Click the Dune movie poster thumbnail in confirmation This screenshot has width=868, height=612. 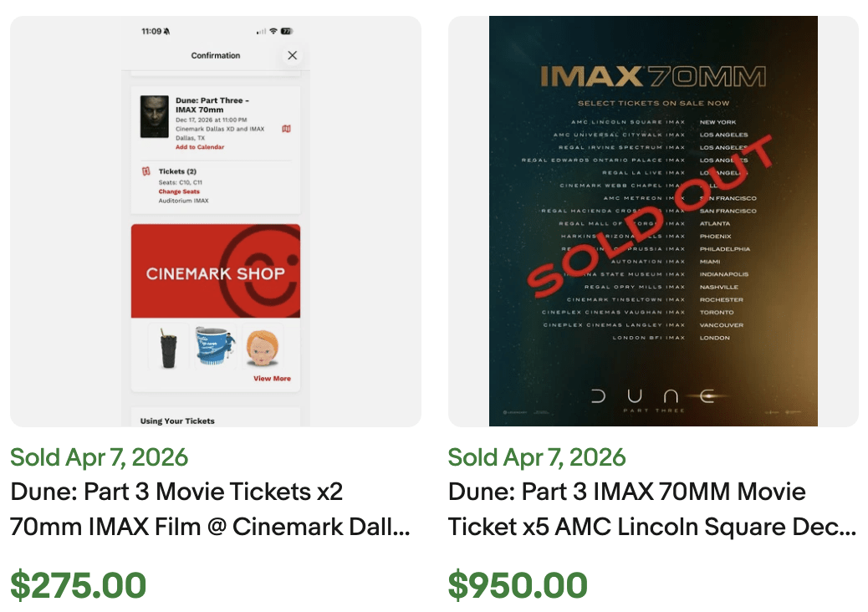coord(155,115)
